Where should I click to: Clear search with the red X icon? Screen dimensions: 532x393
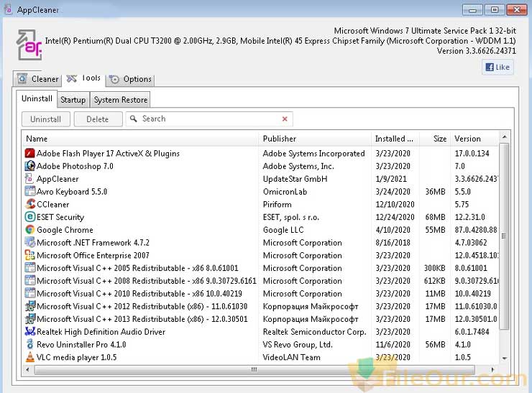click(x=285, y=119)
